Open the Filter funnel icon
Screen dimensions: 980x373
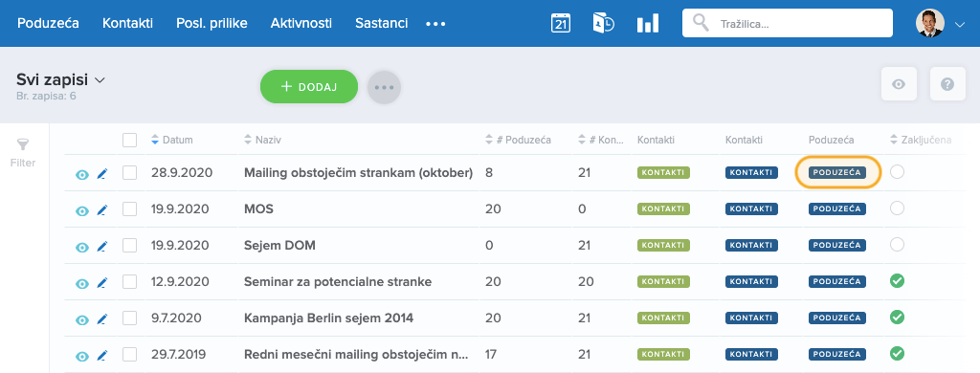(23, 145)
